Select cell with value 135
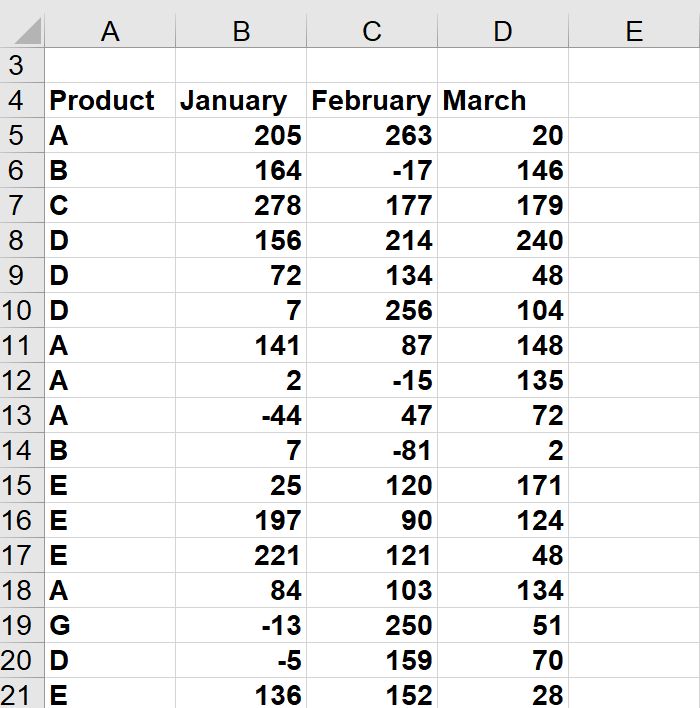The image size is (700, 708). click(503, 380)
